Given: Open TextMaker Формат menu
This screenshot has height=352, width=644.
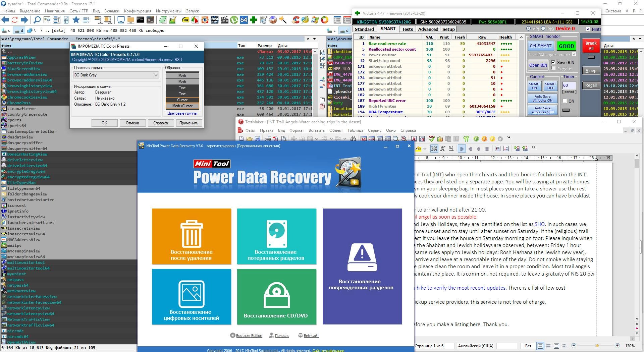Looking at the screenshot, I should point(297,130).
